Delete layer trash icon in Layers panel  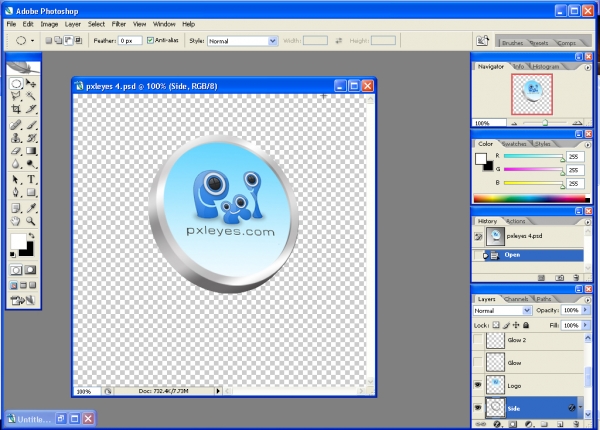(x=576, y=424)
